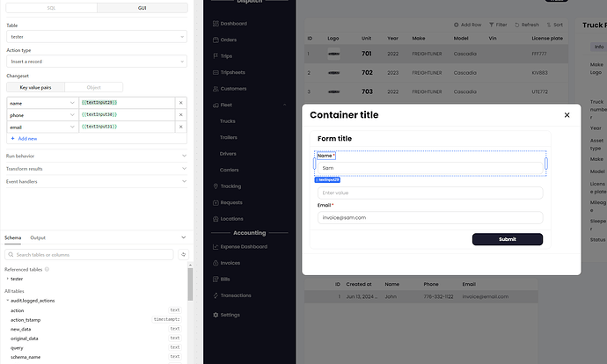Viewport: 607px width, 364px height.
Task: Expand the Run behavior section
Action: (x=96, y=156)
